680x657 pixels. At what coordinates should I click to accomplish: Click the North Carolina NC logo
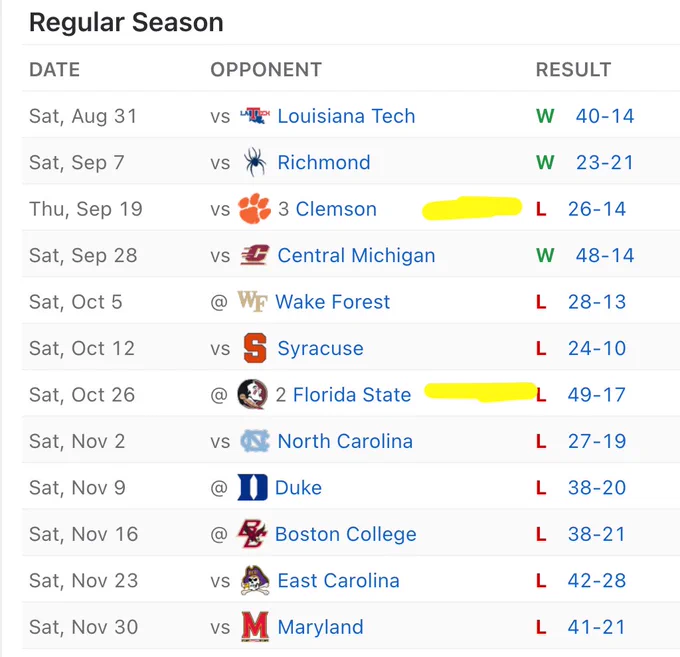(255, 441)
